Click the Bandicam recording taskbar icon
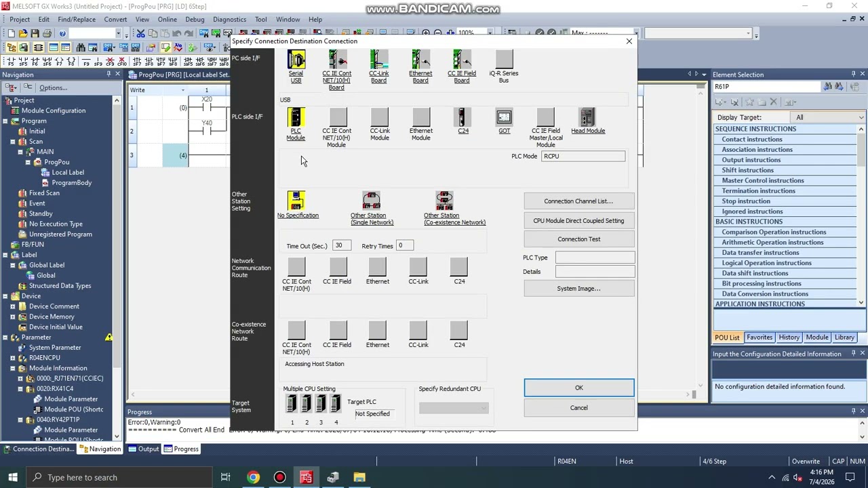 point(279,477)
